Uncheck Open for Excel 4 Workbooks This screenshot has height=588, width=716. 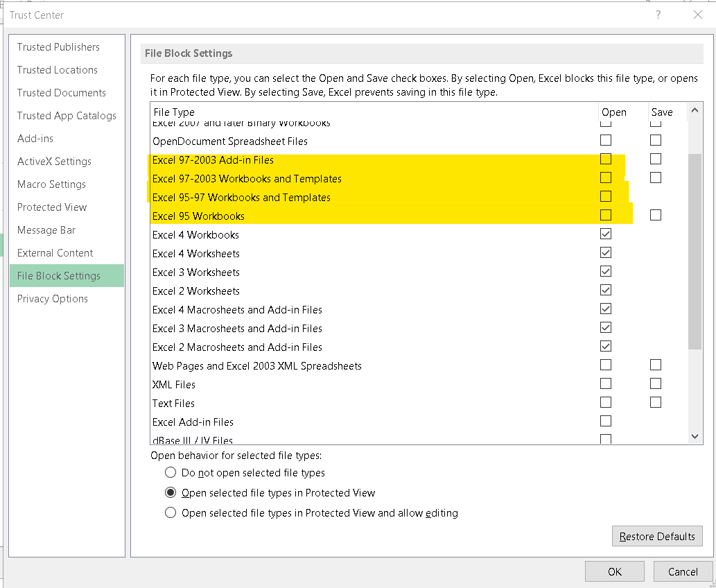coord(606,234)
